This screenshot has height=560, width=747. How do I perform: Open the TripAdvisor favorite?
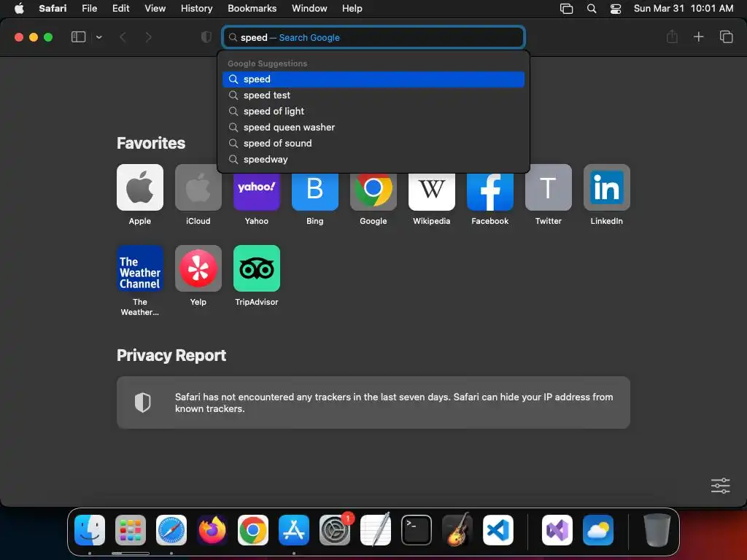pyautogui.click(x=256, y=268)
